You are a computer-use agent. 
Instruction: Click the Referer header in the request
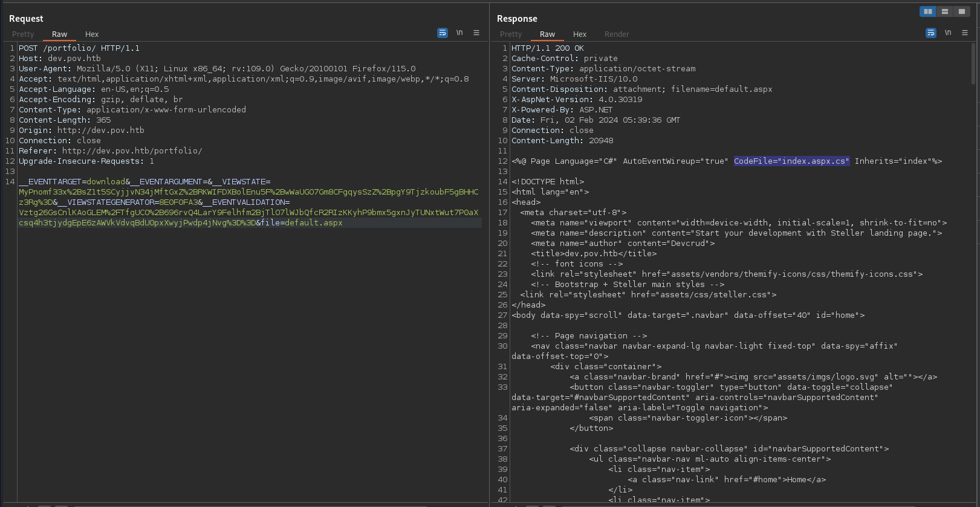[x=111, y=151]
